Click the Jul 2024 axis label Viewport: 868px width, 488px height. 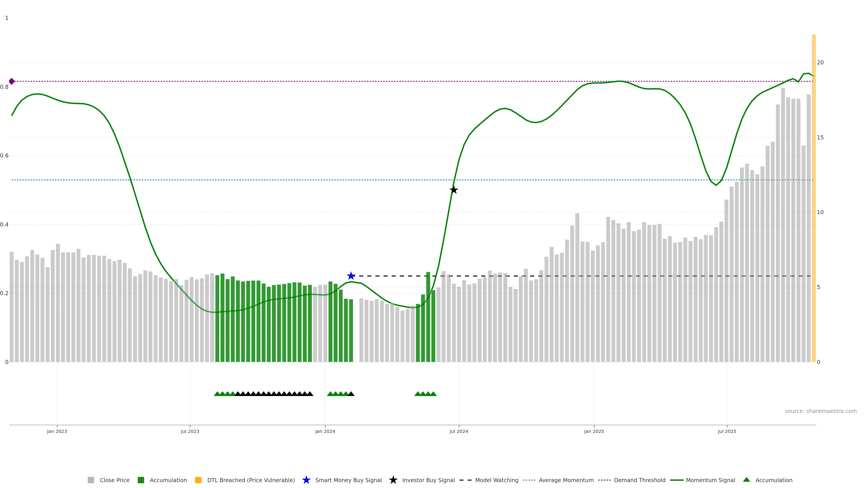tap(459, 432)
